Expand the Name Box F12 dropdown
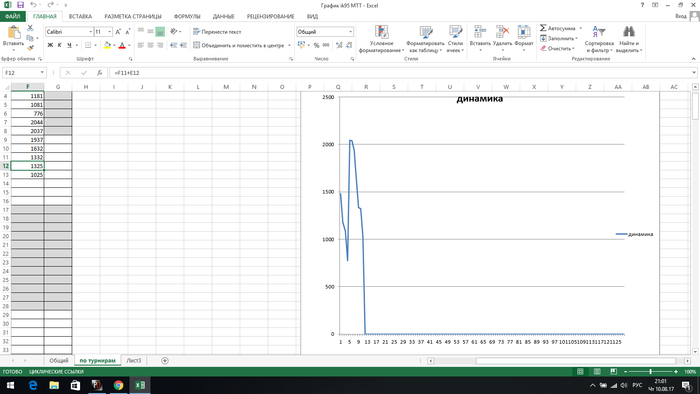Viewport: 700px width, 394px height. click(42, 72)
